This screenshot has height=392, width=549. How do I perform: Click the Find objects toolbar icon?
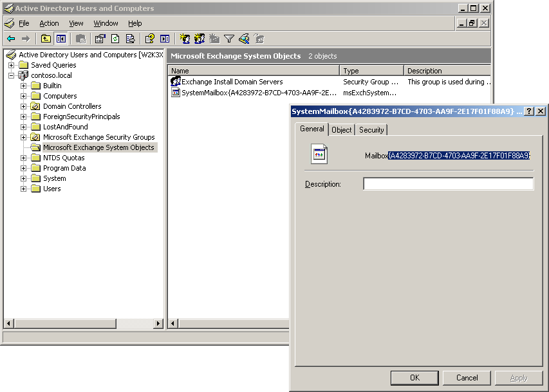tap(244, 39)
